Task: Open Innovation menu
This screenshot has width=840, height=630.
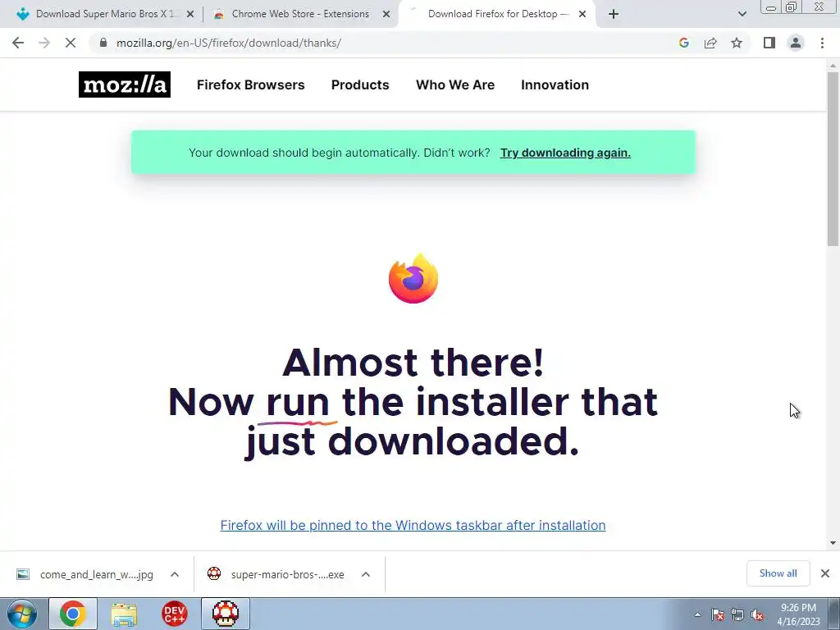Action: tap(555, 84)
